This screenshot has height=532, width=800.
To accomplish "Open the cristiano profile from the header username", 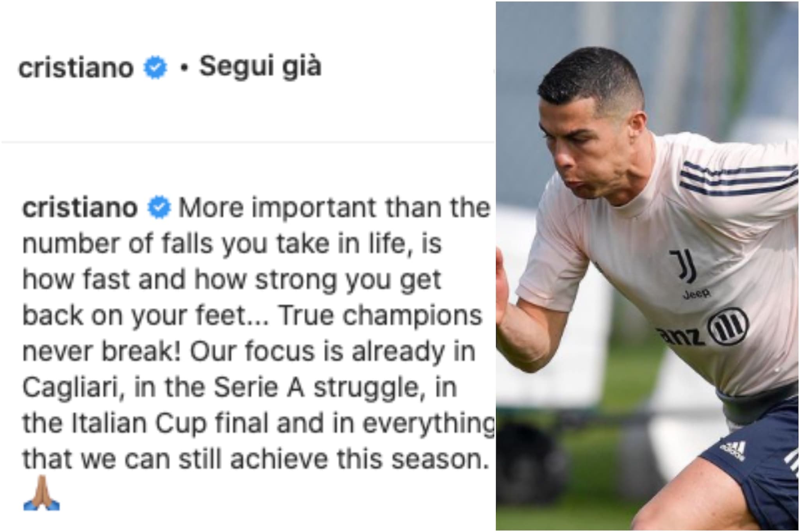I will (x=76, y=69).
